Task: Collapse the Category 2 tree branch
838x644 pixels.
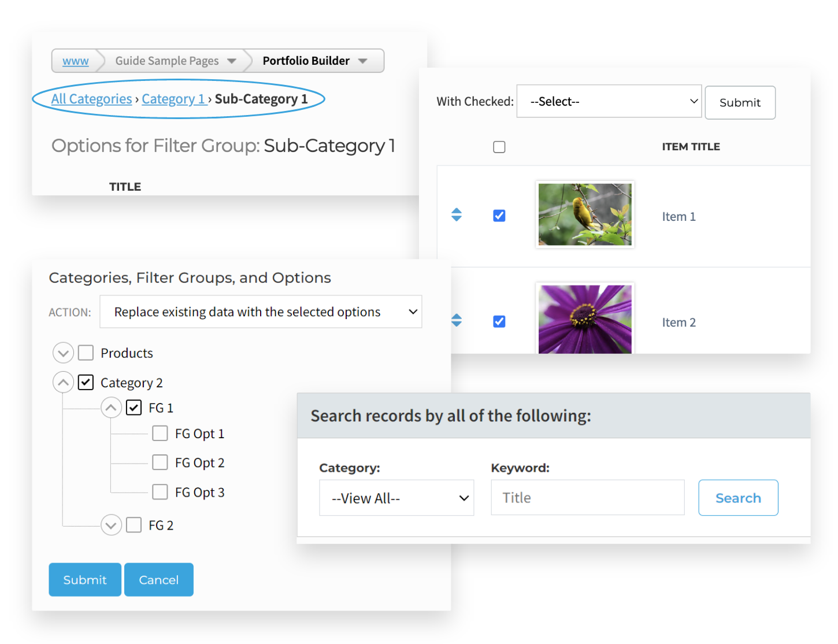Action: click(63, 382)
